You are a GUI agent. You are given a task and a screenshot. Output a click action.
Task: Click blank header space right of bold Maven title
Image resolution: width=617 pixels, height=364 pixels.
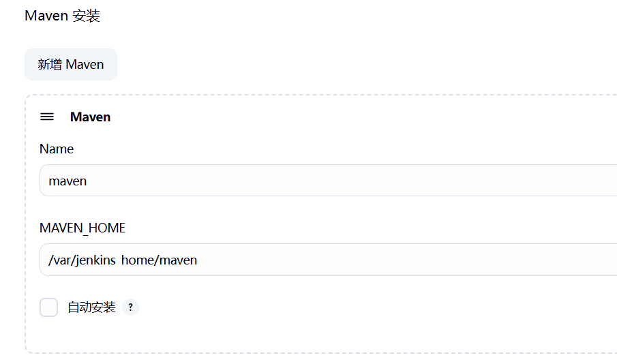point(341,117)
